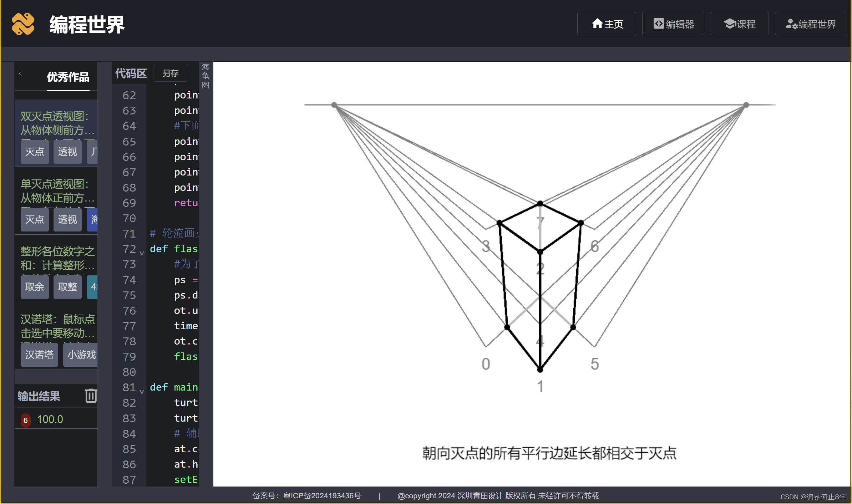Click the 编程世界 site logo icon
The width and height of the screenshot is (852, 504).
[23, 24]
